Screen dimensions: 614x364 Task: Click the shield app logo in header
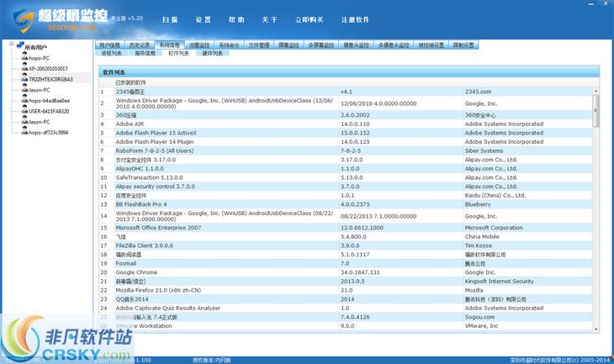click(23, 21)
